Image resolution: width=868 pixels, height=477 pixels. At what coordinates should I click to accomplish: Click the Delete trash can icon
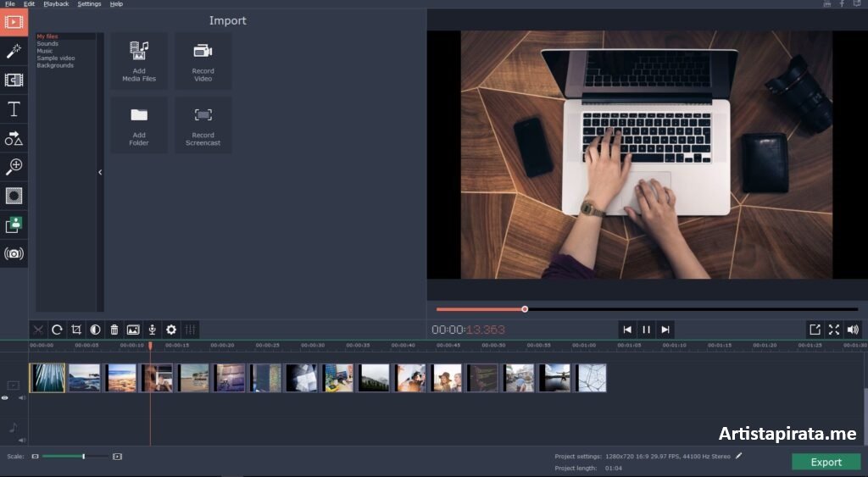114,330
